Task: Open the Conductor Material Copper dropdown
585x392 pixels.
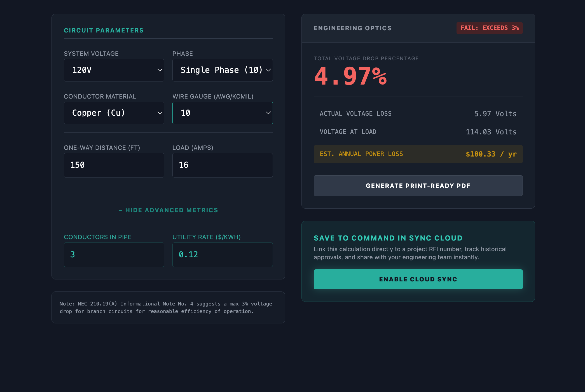Action: (114, 113)
